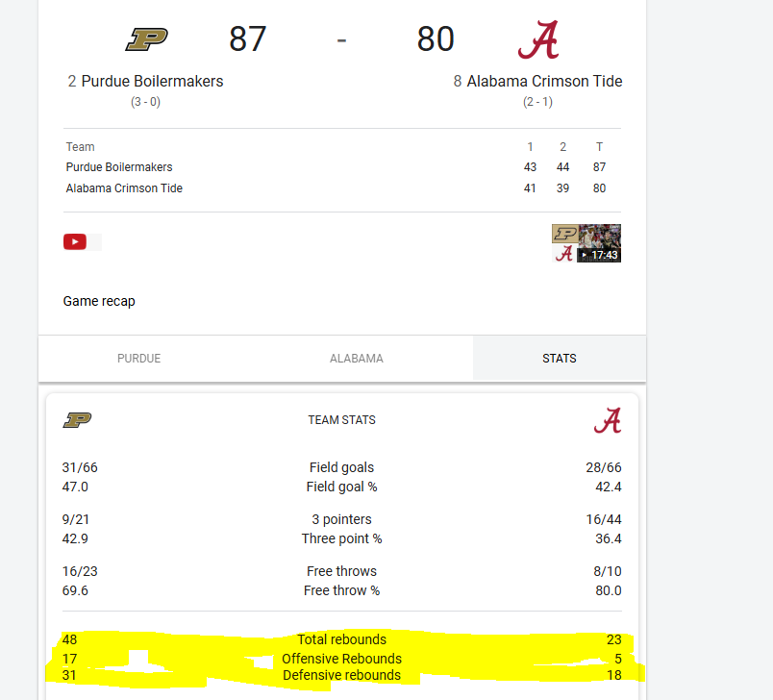Click the Free throws stat label
Screen dimensions: 773x700
[x=341, y=571]
